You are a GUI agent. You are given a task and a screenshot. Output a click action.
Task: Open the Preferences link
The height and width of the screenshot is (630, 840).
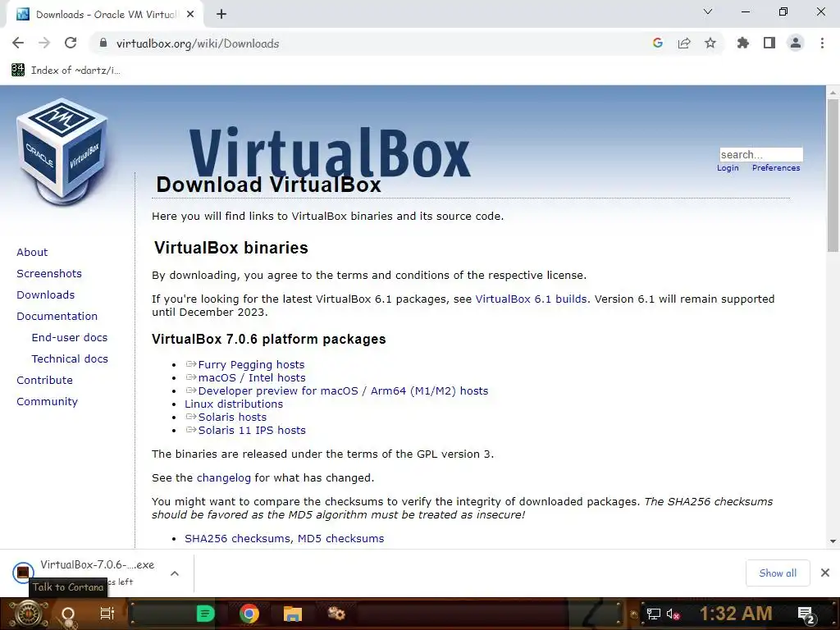click(x=776, y=167)
